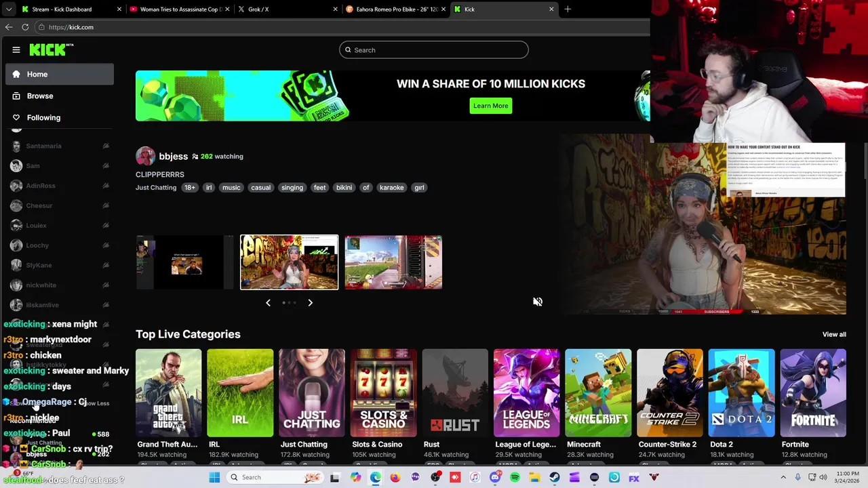This screenshot has height=488, width=868.
Task: Open the Kick hamburger menu icon
Action: pos(16,49)
